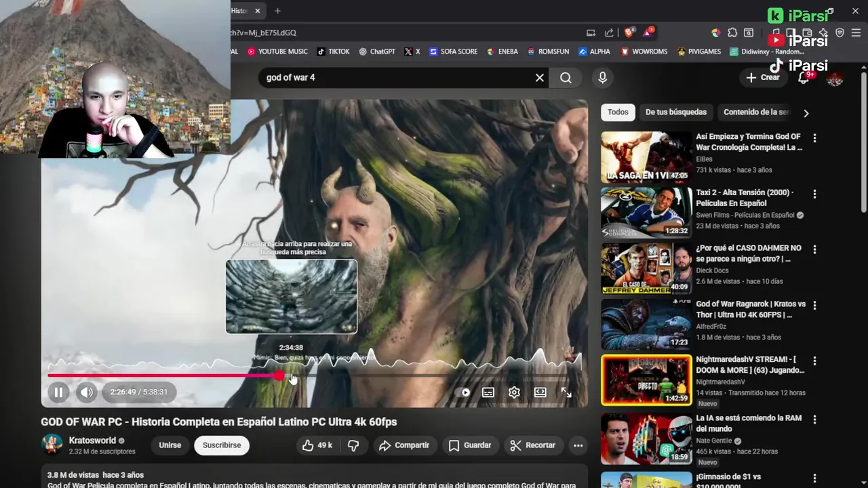Screen dimensions: 868x488
Task: Open the ENEBA bookmark
Action: [x=502, y=52]
